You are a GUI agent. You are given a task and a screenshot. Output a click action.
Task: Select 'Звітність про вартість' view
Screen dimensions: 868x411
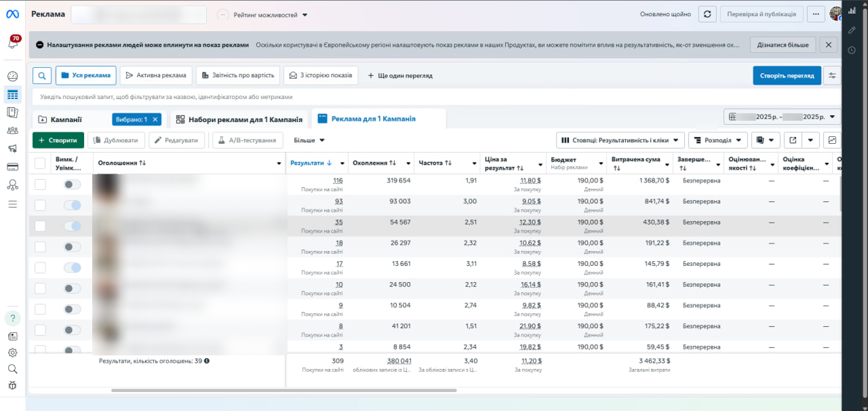238,75
